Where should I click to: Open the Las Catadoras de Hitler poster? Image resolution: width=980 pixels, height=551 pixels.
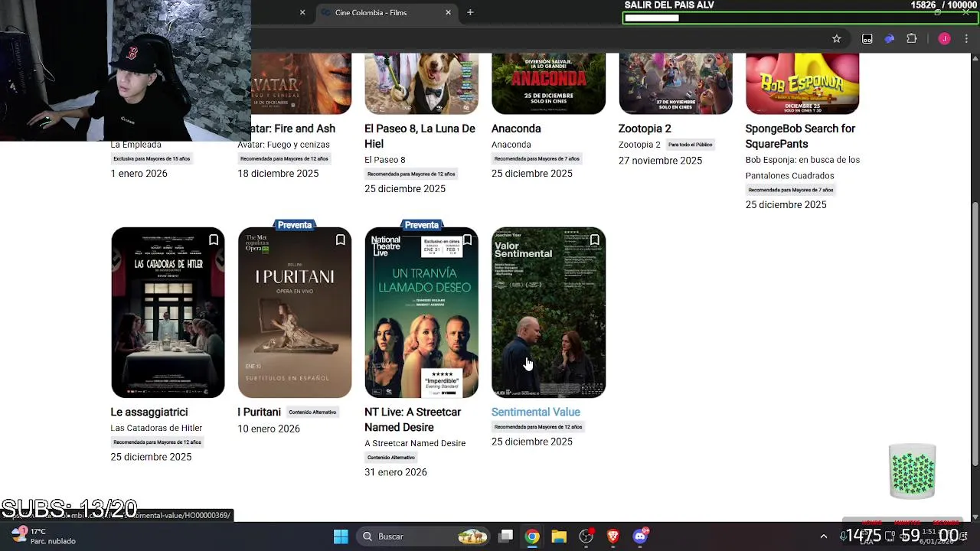point(168,312)
